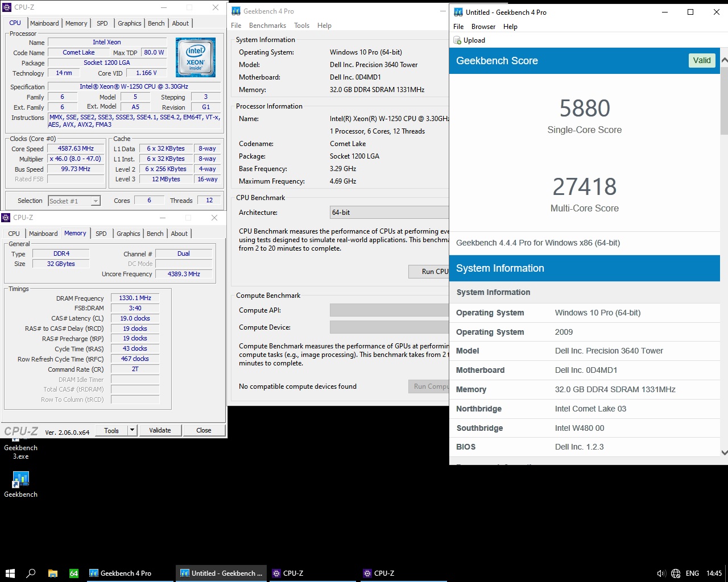Open About tab in lower CPU-Z window
The width and height of the screenshot is (728, 582).
179,234
